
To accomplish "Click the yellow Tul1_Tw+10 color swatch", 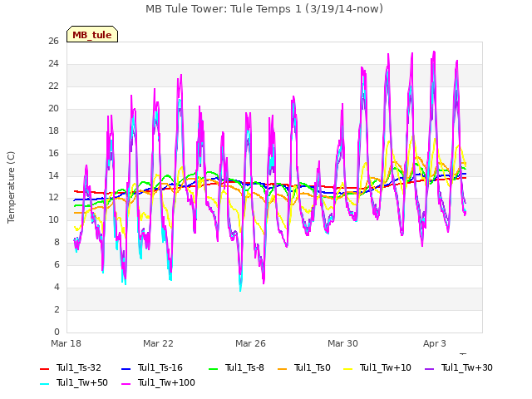I will [x=348, y=368].
